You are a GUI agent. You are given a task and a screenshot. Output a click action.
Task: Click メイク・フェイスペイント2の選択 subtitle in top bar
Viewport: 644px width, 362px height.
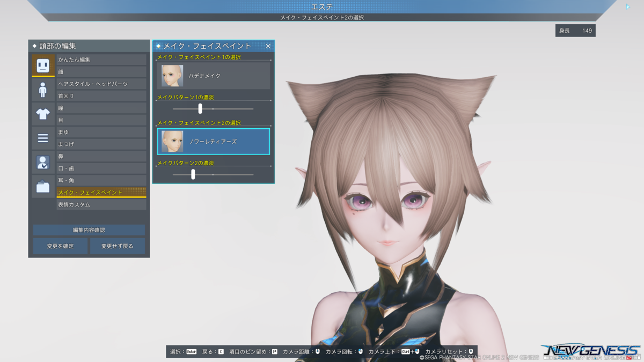(322, 18)
